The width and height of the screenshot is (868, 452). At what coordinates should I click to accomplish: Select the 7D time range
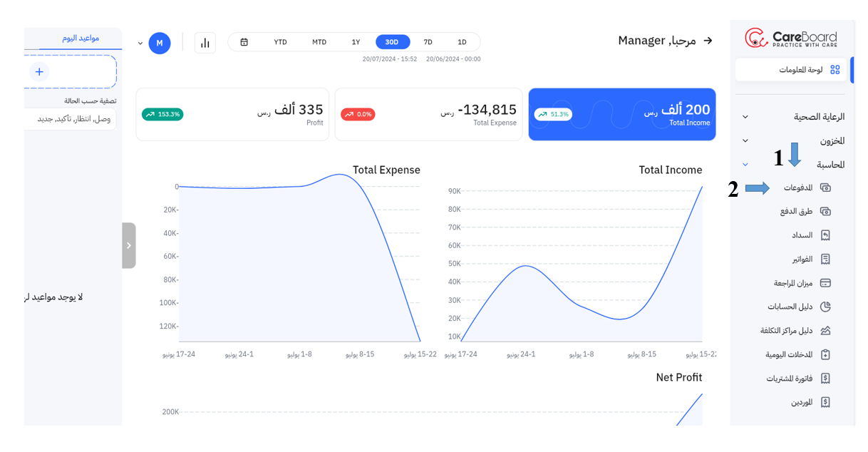click(428, 42)
